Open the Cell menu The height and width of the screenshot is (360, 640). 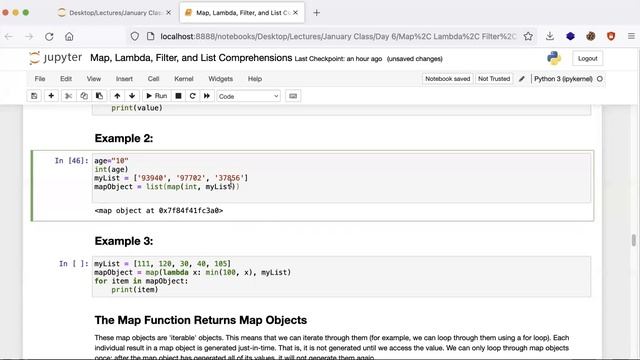coord(153,79)
